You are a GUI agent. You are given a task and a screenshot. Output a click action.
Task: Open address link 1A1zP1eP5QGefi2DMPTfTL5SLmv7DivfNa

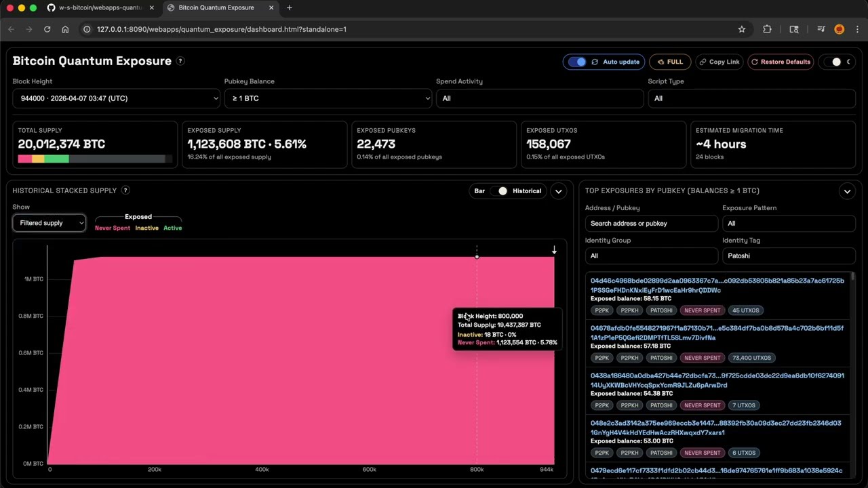point(653,338)
